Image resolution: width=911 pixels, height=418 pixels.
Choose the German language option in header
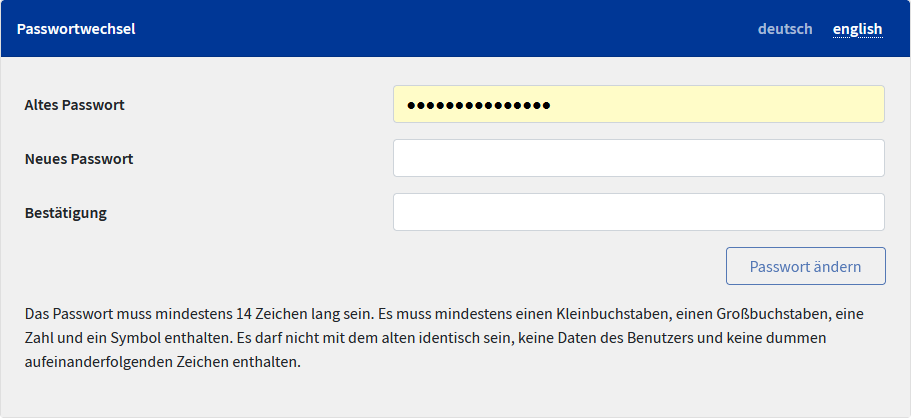click(x=785, y=29)
